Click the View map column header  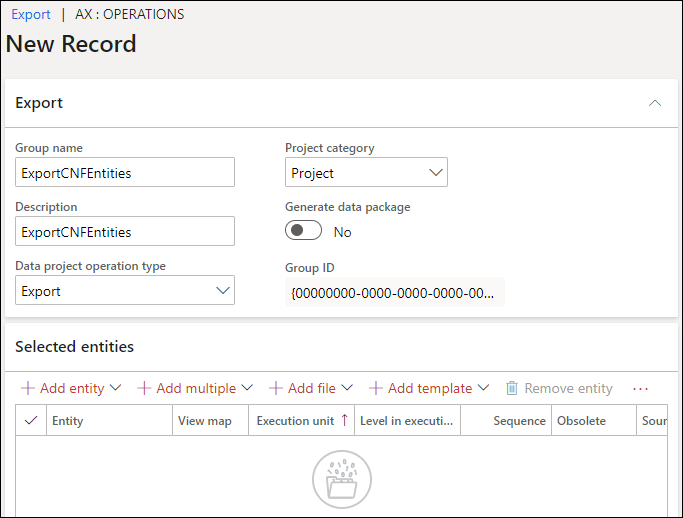[205, 421]
